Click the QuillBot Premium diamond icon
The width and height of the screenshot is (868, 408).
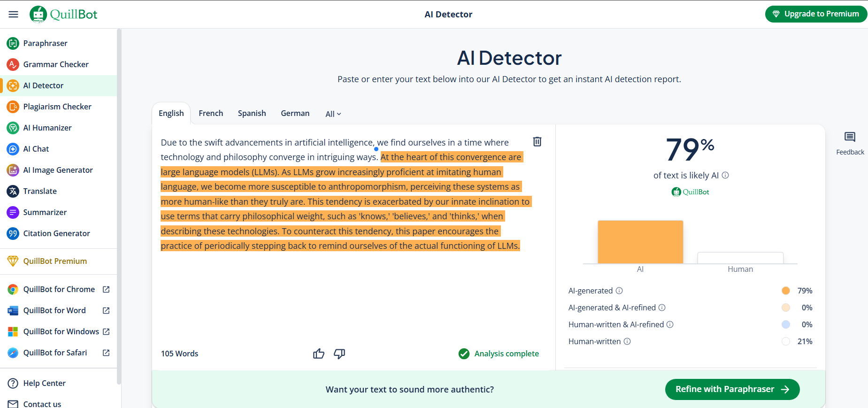coord(13,261)
